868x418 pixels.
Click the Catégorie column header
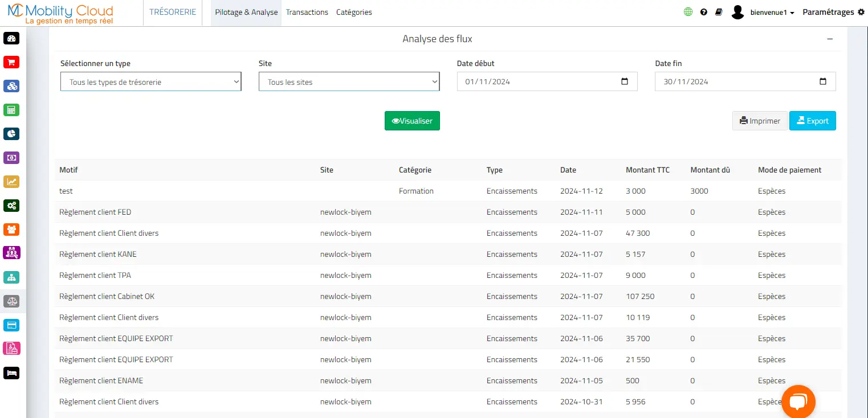[415, 170]
